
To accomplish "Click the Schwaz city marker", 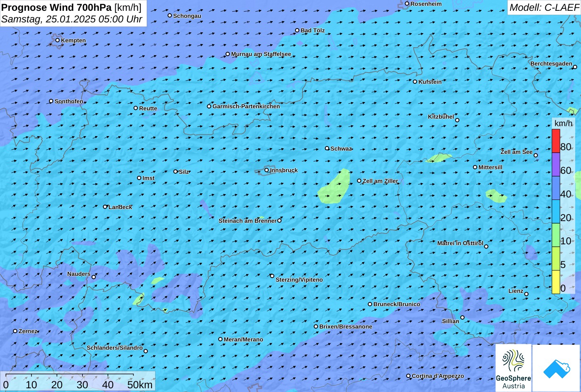I will [327, 148].
